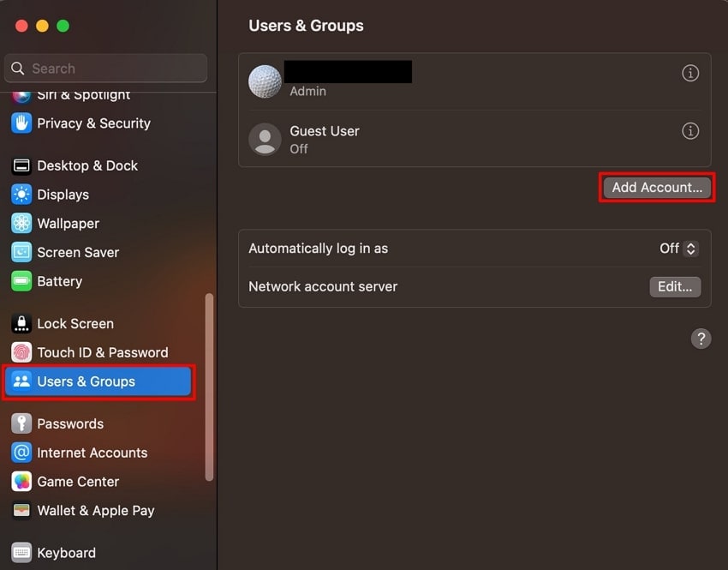
Task: Click the Desktop & Dock icon
Action: [x=21, y=165]
